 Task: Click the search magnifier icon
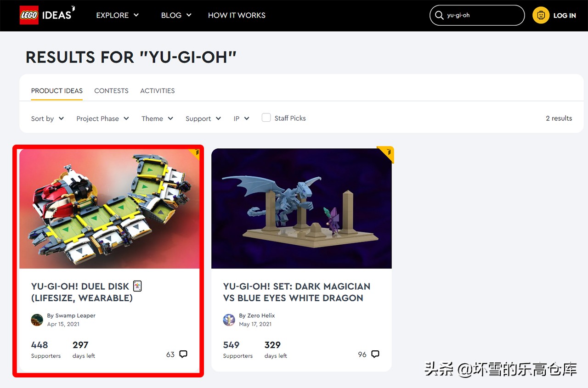click(x=439, y=15)
